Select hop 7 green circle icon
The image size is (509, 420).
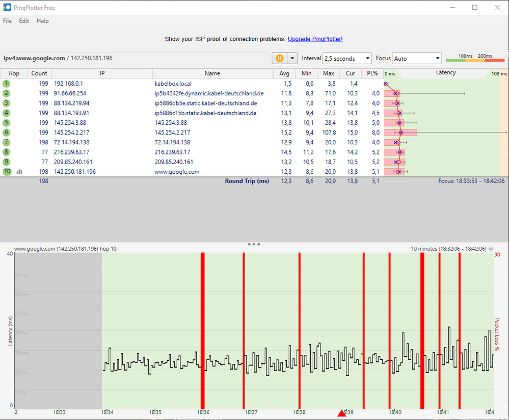(x=6, y=142)
